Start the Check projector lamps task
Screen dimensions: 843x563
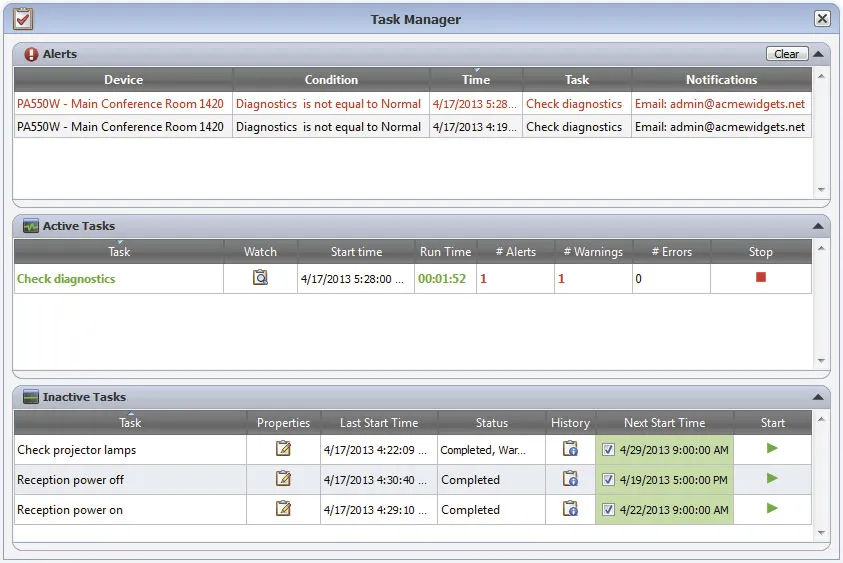(x=772, y=448)
